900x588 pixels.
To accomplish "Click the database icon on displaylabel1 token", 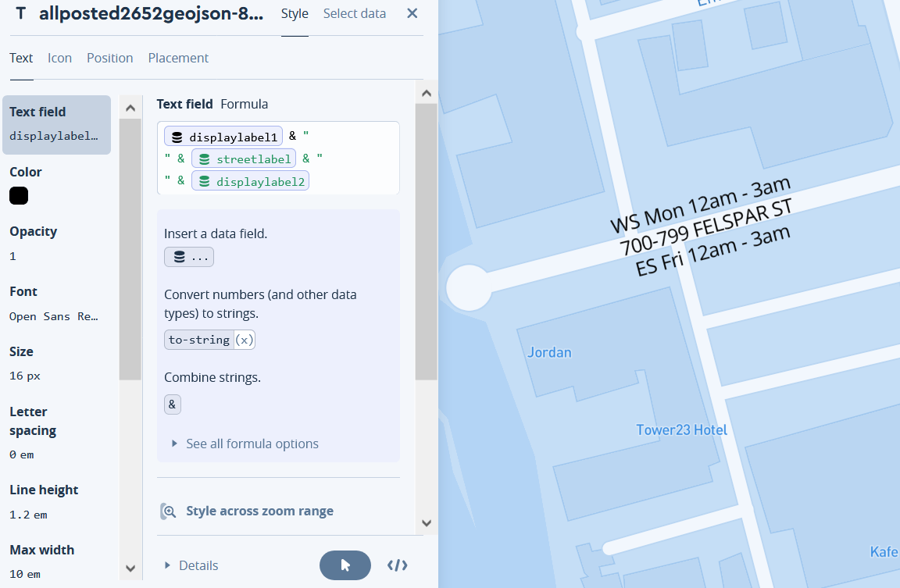I will pyautogui.click(x=177, y=137).
